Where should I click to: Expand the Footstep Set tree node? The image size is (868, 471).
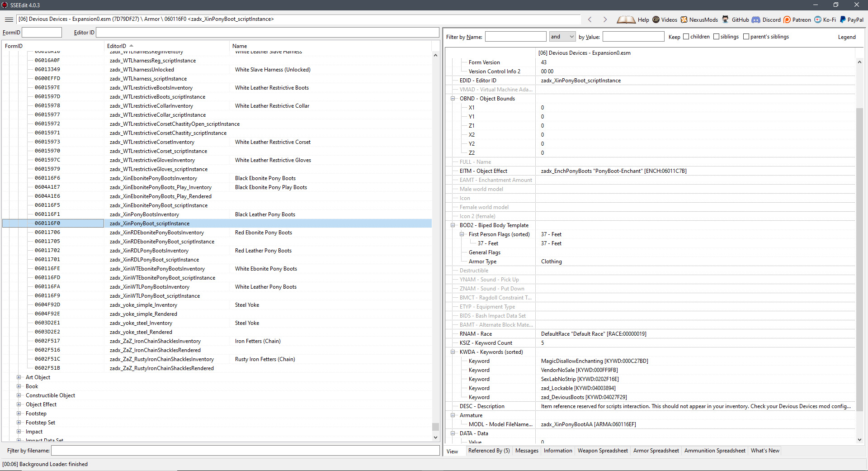click(x=19, y=423)
